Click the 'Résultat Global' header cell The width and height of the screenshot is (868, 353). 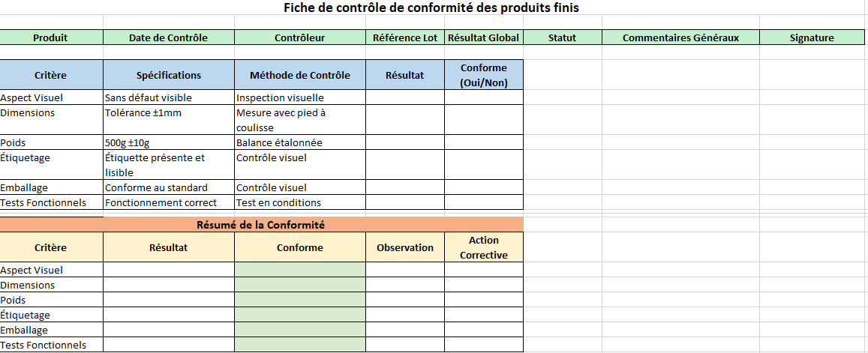pos(483,37)
